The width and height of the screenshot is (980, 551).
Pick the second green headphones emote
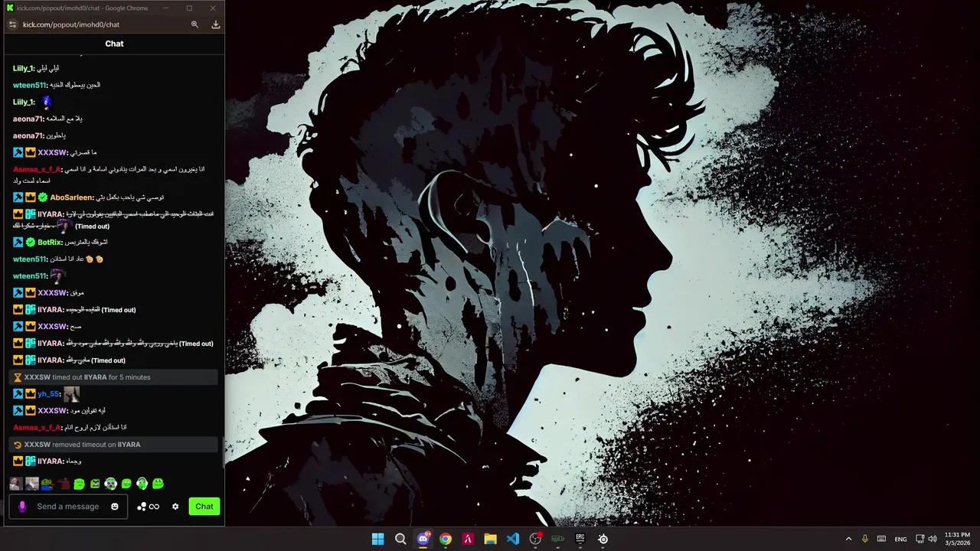(142, 484)
